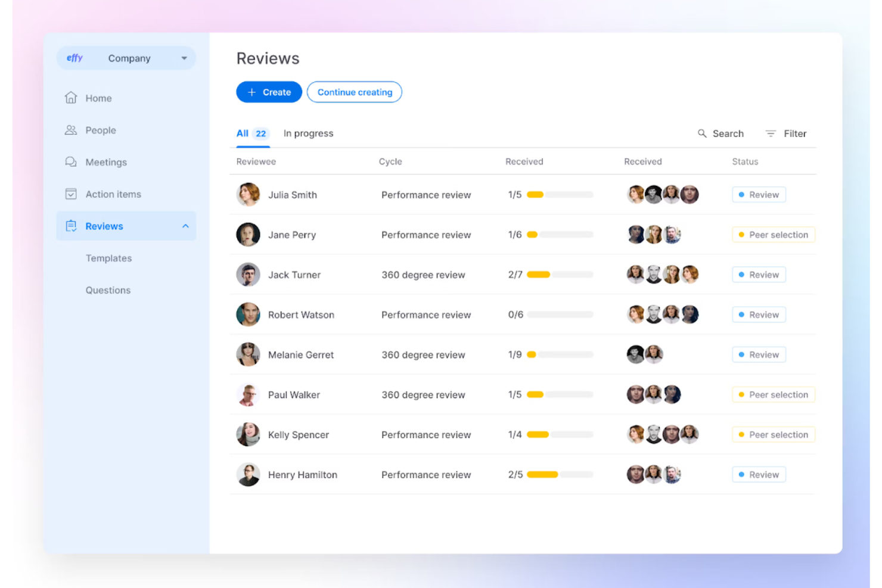Click Julia Smith's 1/5 progress bar
Image resolution: width=882 pixels, height=588 pixels.
560,195
